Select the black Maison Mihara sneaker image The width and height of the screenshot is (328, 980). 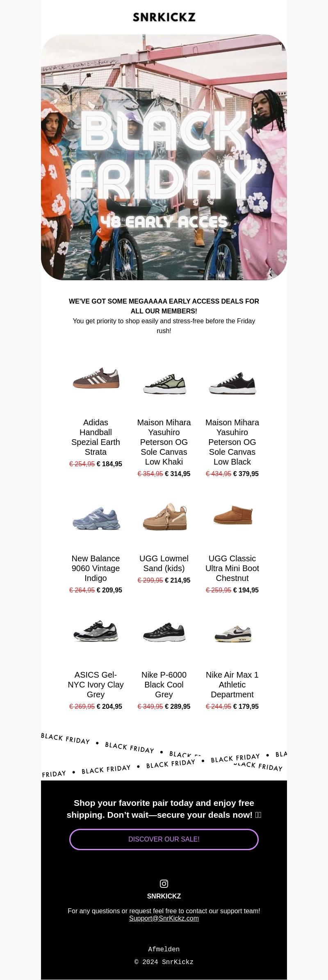pos(232,384)
